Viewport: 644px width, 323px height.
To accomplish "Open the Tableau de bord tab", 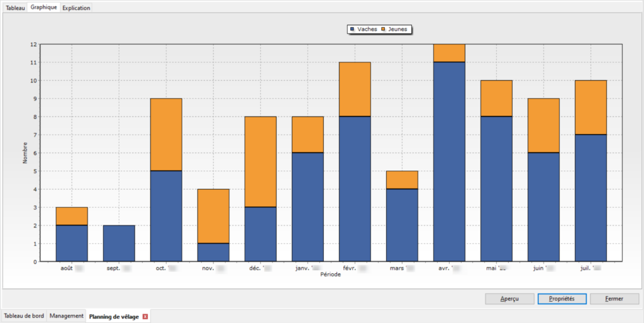I will tap(24, 316).
